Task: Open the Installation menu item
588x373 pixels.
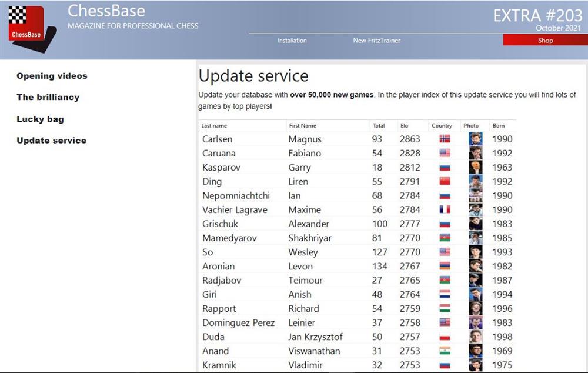Action: click(292, 41)
